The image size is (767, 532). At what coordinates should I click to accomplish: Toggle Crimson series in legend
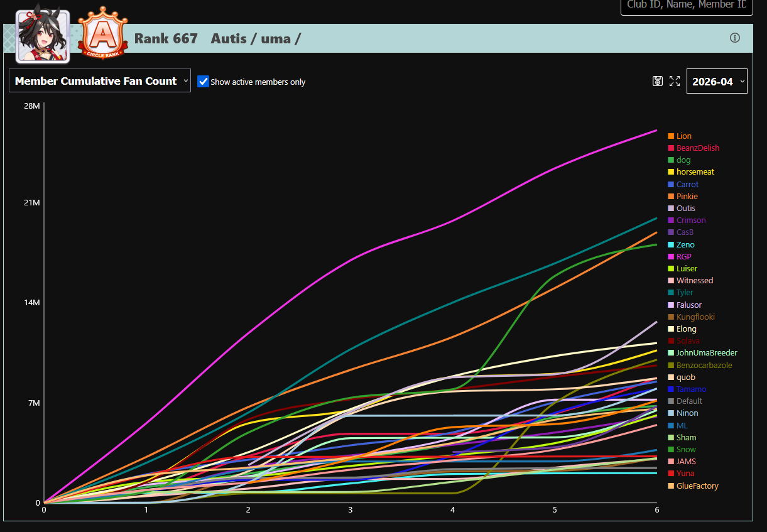687,220
